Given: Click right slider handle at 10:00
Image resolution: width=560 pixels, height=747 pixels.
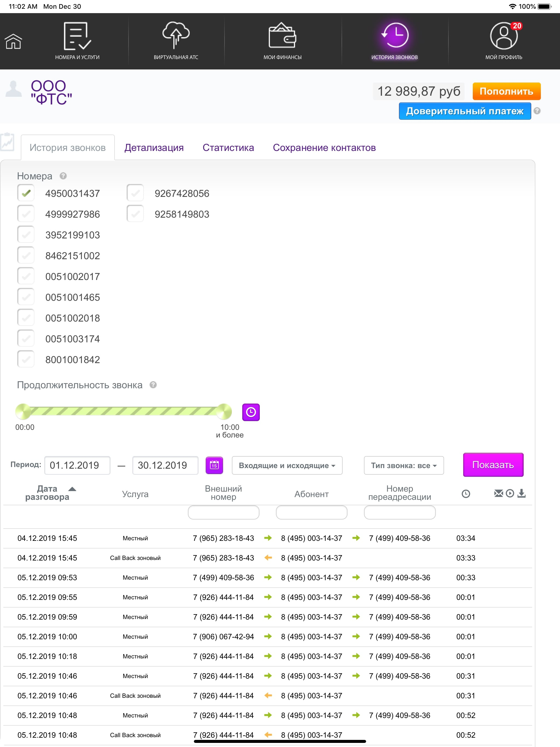Looking at the screenshot, I should pyautogui.click(x=224, y=412).
